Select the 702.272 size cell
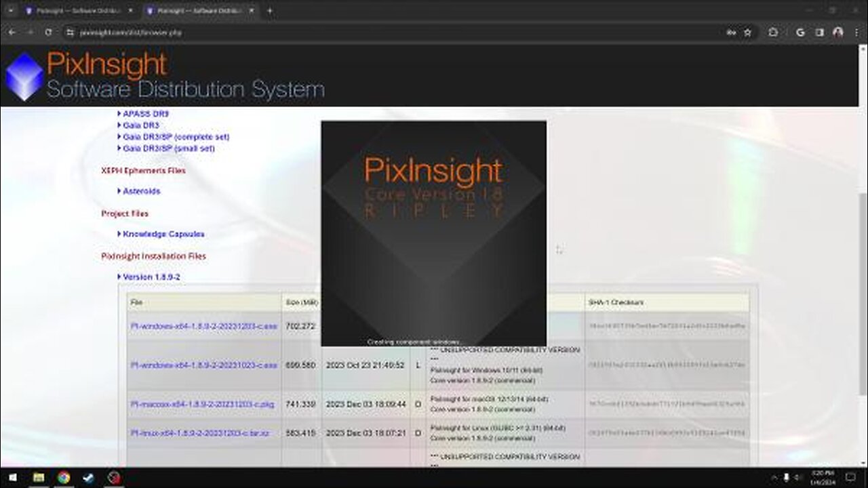The width and height of the screenshot is (868, 488). (301, 326)
